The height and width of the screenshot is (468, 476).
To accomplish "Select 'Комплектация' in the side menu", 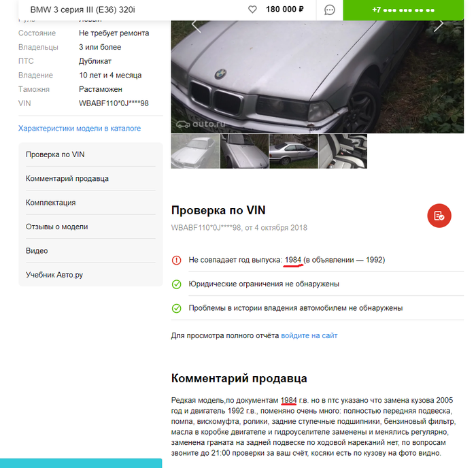I will pyautogui.click(x=90, y=203).
